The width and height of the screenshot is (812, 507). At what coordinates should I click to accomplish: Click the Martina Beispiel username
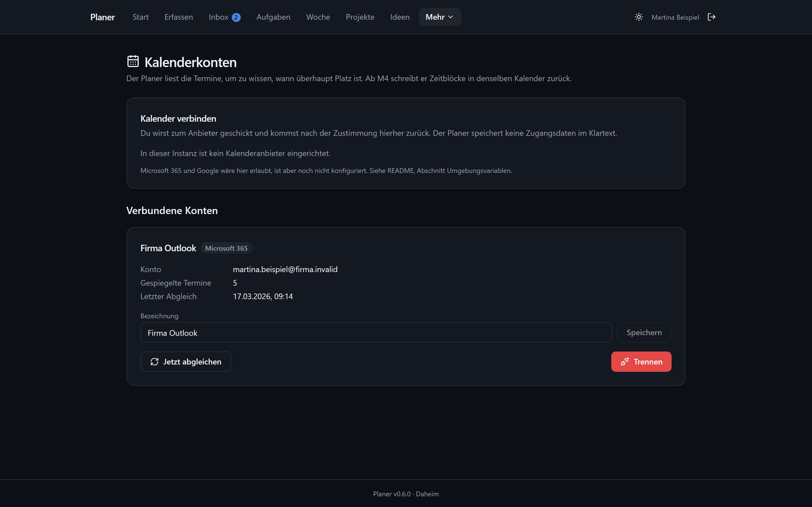point(675,17)
